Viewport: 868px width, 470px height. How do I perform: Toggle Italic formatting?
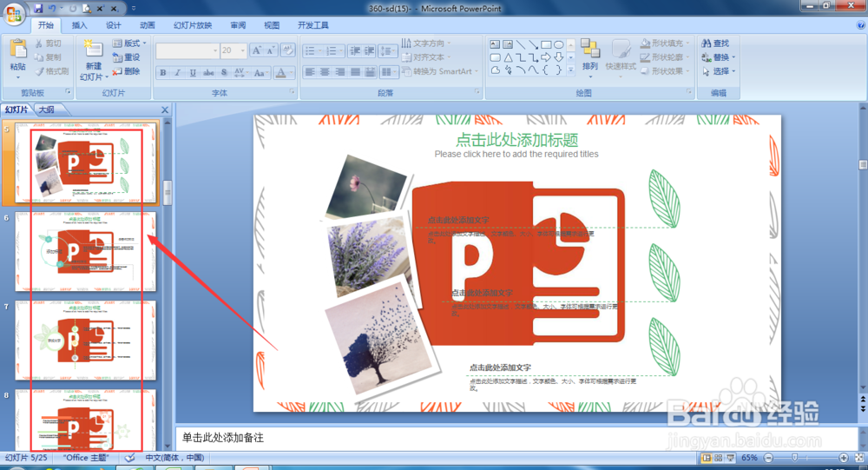coord(178,73)
